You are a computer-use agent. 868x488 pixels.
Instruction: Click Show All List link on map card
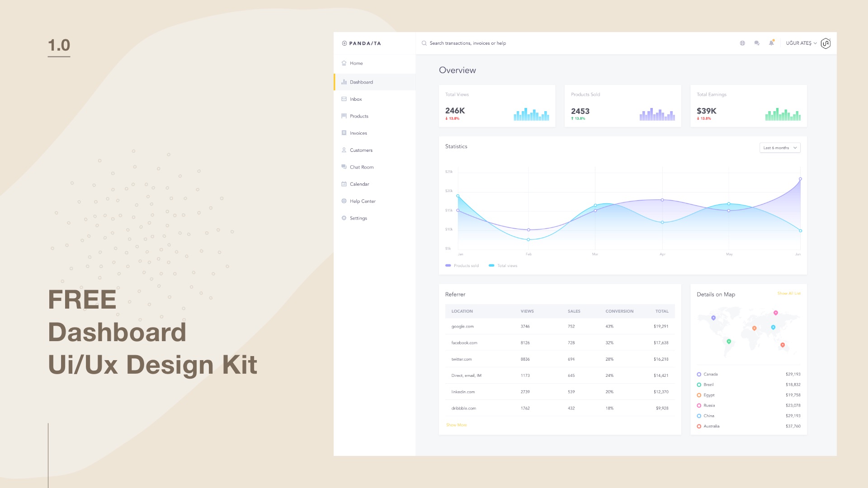[x=788, y=294]
